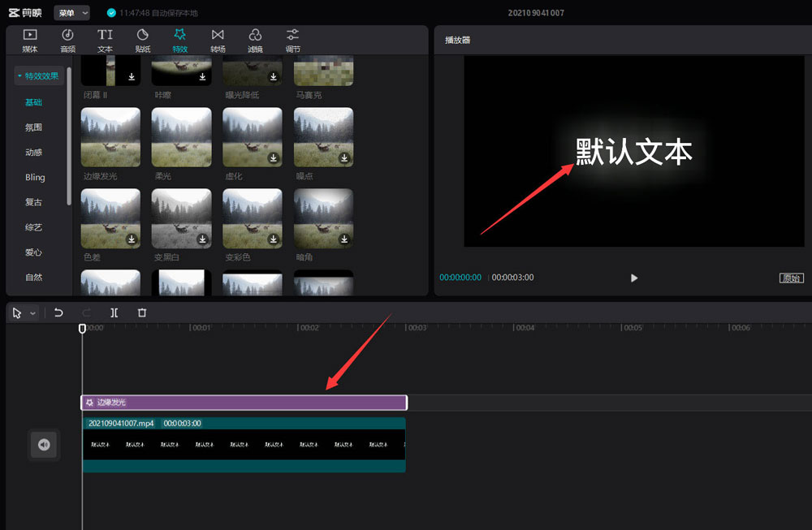Open the 文本 text tab
The height and width of the screenshot is (530, 812).
coord(106,40)
